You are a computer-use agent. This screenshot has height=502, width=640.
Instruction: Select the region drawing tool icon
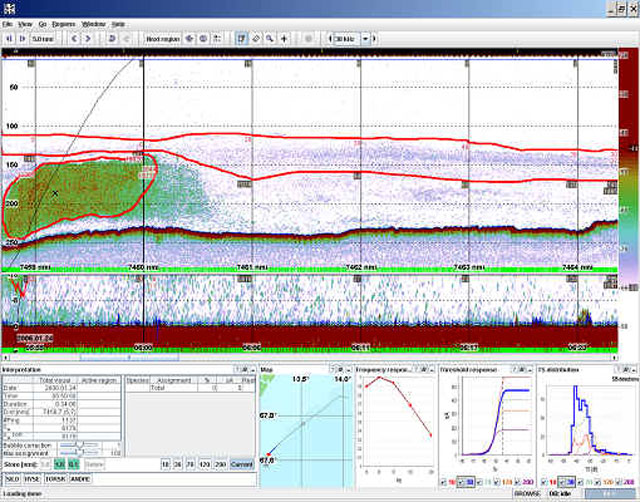(241, 38)
